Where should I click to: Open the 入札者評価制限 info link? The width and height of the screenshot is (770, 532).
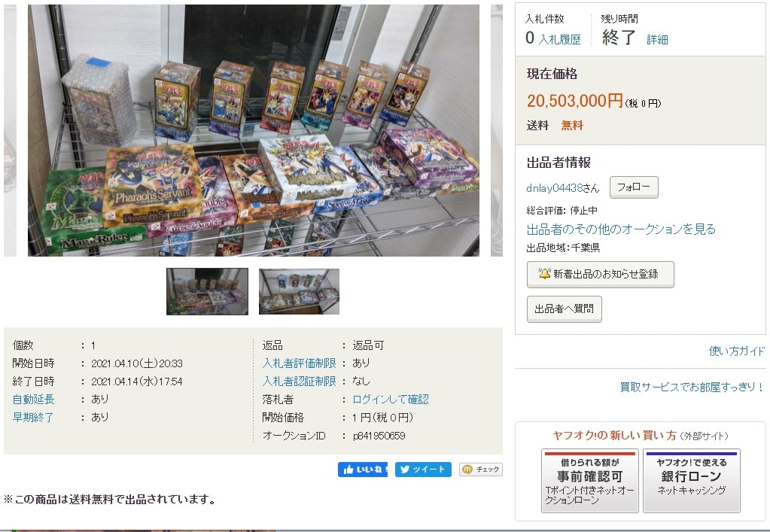coord(299,363)
